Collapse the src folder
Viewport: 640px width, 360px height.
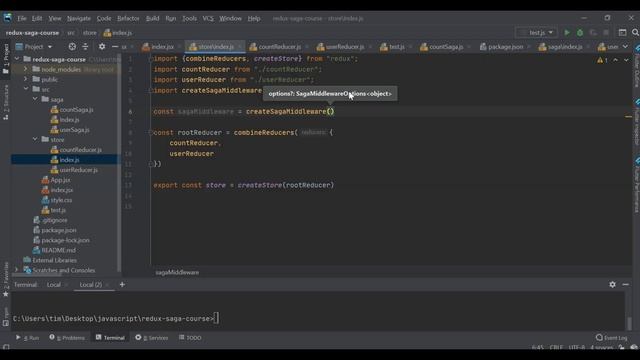[26, 89]
